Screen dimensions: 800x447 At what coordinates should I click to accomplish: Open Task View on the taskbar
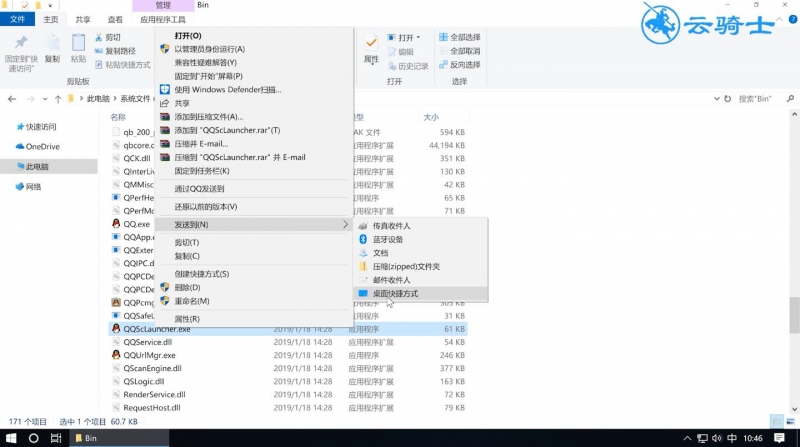[56, 438]
